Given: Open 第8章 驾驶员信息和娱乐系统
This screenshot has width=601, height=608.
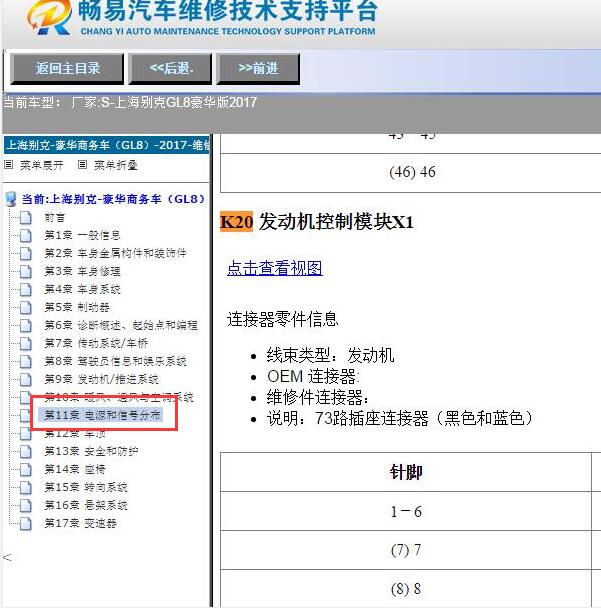Looking at the screenshot, I should coord(115,361).
